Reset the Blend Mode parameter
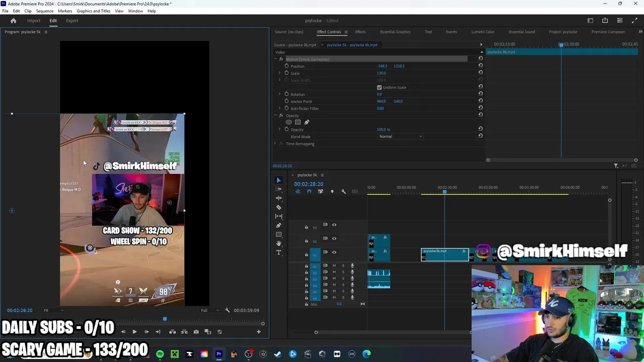The width and height of the screenshot is (644, 362). coord(480,136)
